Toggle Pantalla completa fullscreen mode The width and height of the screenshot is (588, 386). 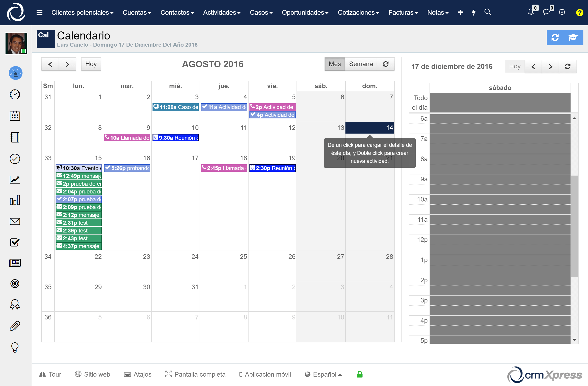(195, 374)
